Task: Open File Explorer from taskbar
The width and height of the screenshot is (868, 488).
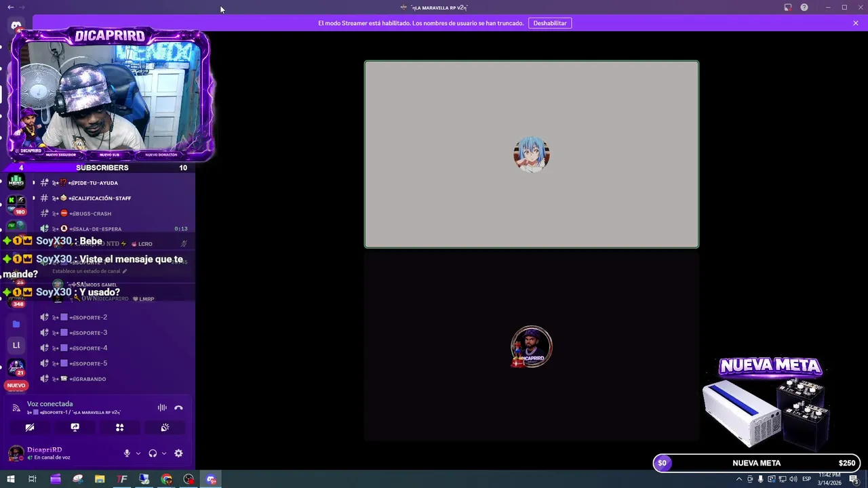Action: 100,479
